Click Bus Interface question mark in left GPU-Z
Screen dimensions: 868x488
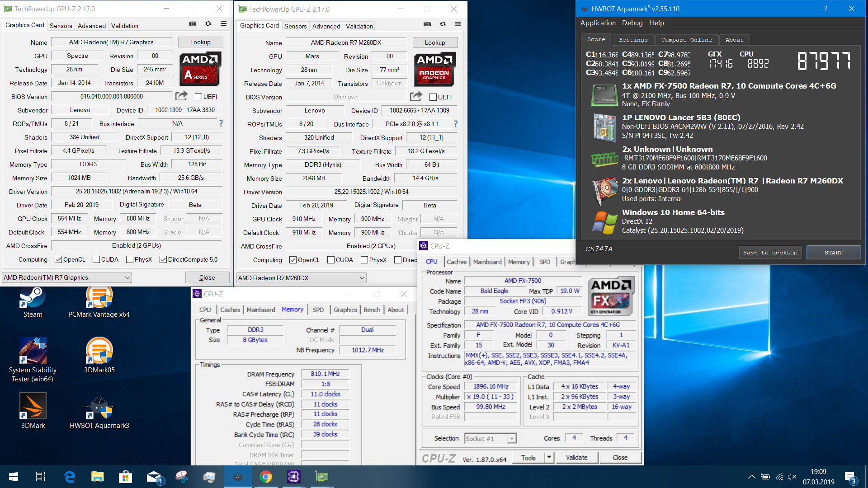click(221, 123)
